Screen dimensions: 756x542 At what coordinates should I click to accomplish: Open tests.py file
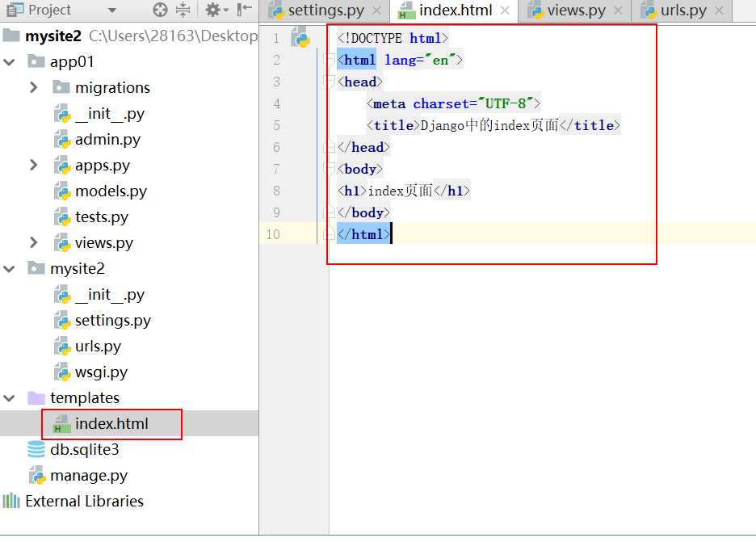102,217
